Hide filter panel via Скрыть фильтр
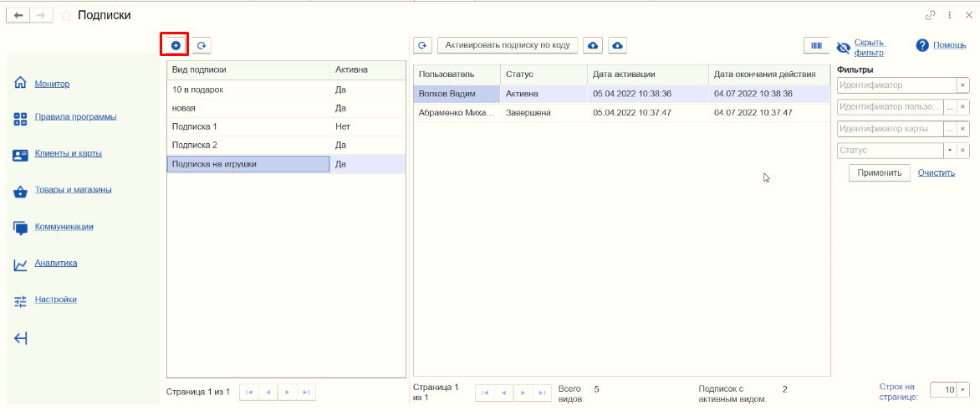This screenshot has height=411, width=980. tap(870, 48)
